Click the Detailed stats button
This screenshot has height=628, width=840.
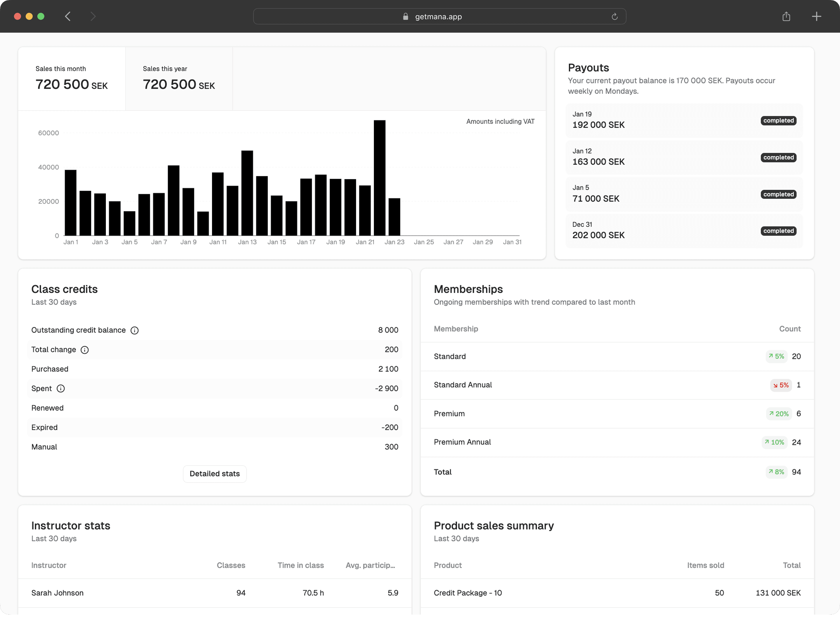click(x=215, y=473)
